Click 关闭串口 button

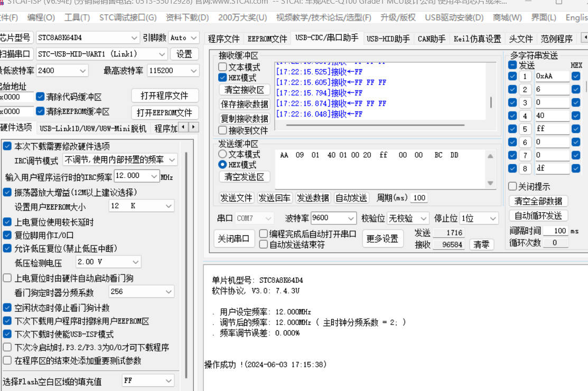[x=234, y=239]
